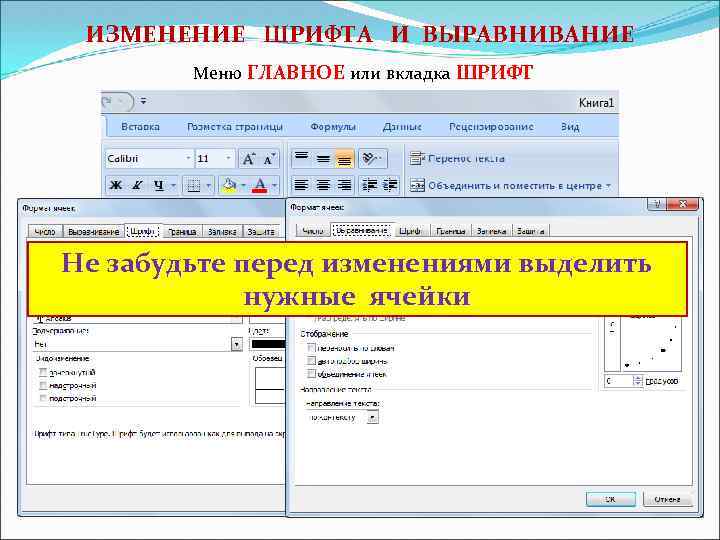This screenshot has height=540, width=720.
Task: Open the font size 11 dropdown
Action: pyautogui.click(x=228, y=159)
